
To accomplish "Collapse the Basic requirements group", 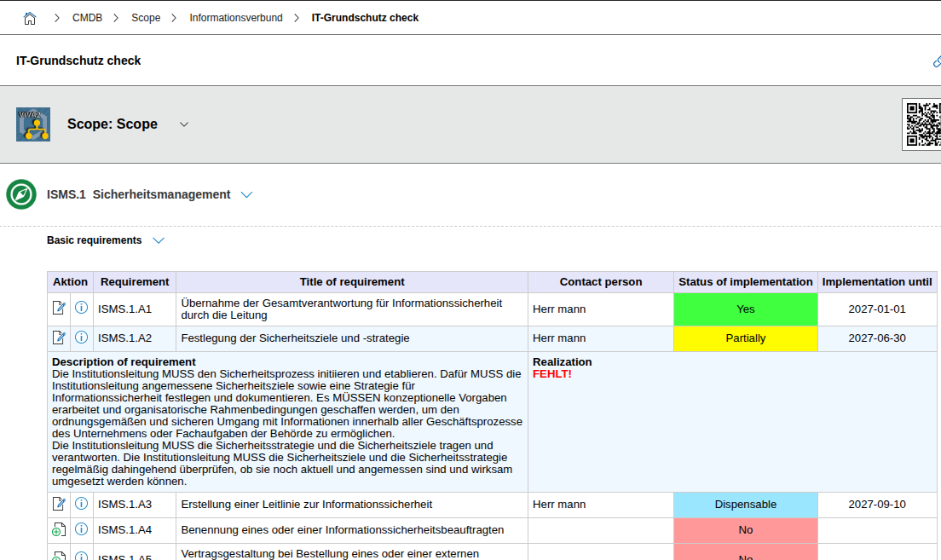I will (158, 240).
